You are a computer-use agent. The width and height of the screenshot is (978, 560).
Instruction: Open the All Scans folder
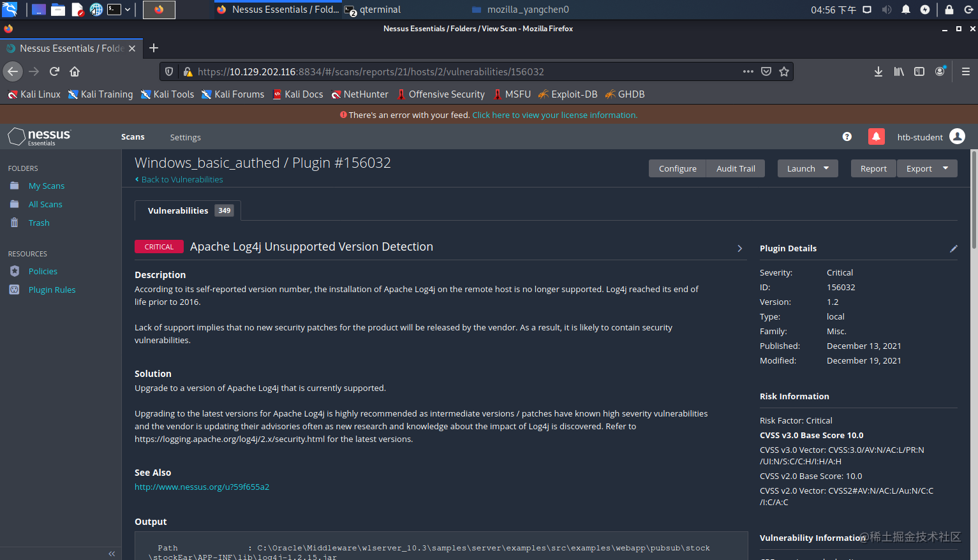tap(45, 204)
